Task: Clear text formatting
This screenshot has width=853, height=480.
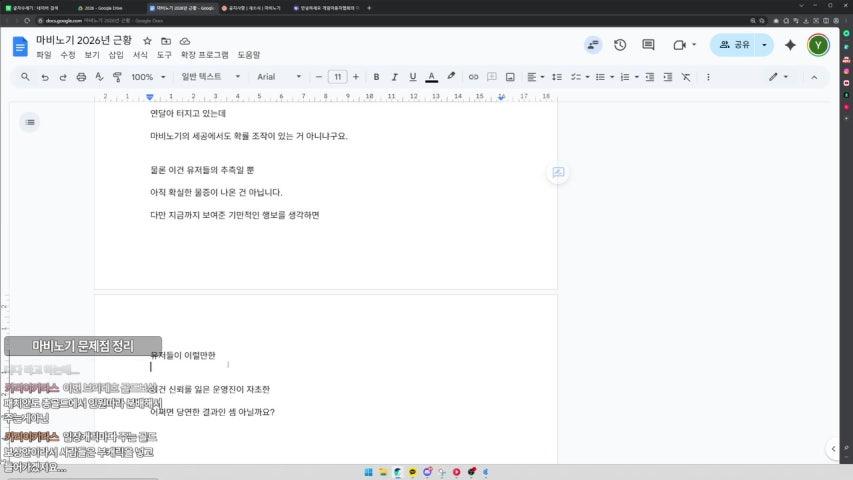Action: [686, 77]
